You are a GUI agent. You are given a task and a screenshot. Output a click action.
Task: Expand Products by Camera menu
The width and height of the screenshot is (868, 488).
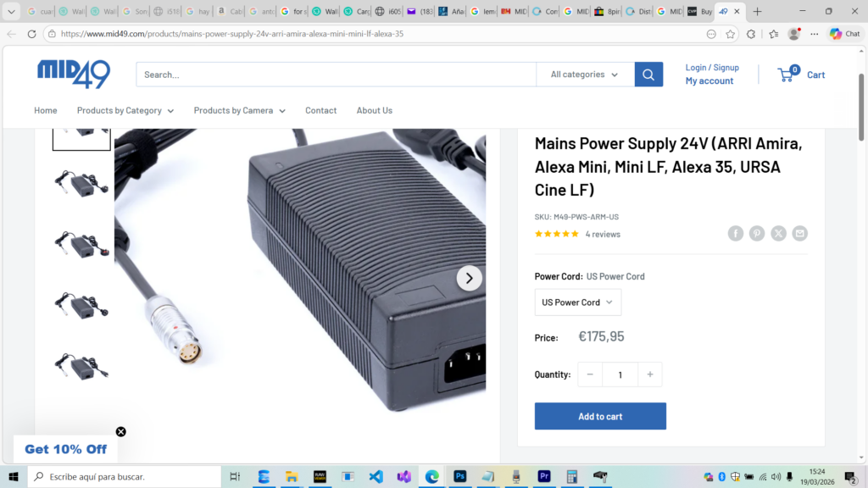pos(239,110)
